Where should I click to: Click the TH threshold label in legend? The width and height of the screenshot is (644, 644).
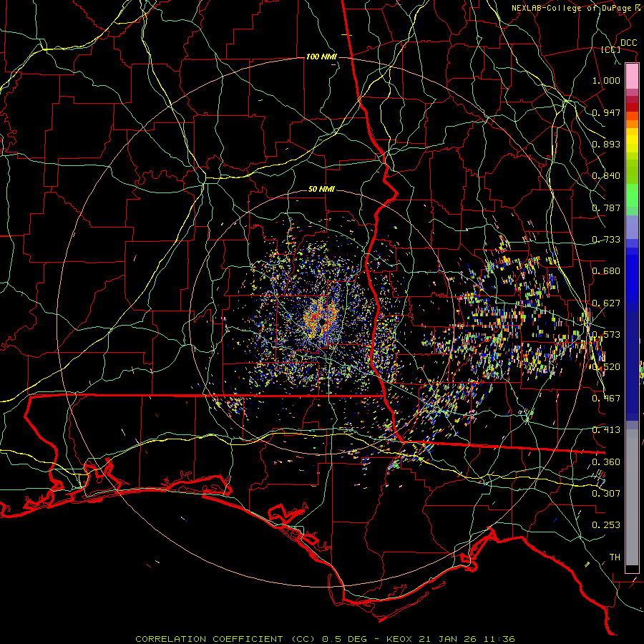point(615,557)
